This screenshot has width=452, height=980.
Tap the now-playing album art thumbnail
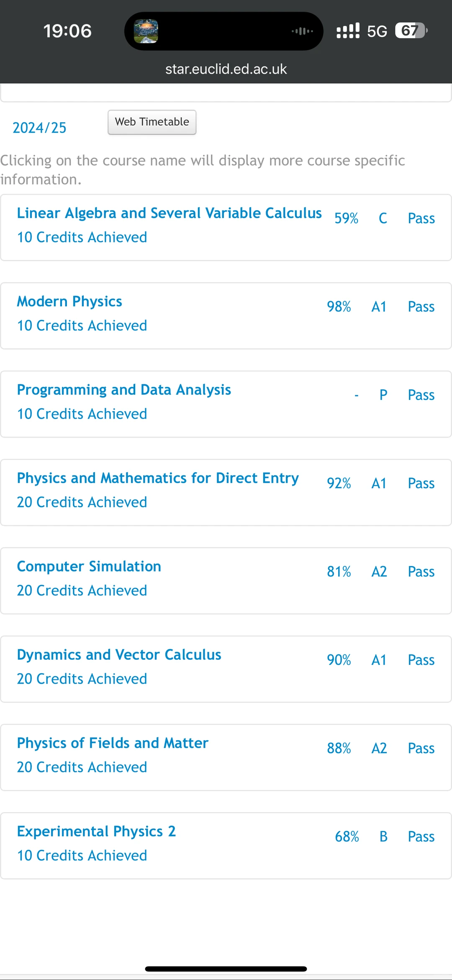[x=146, y=31]
